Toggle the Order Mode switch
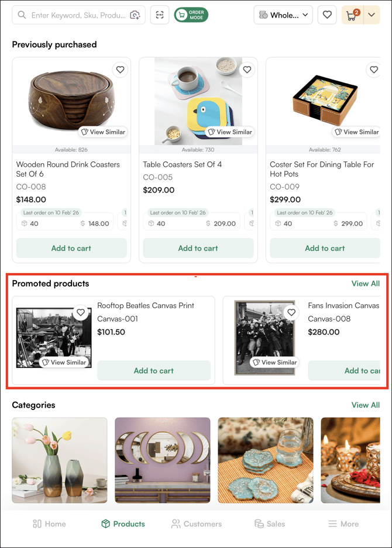The width and height of the screenshot is (392, 548). [191, 15]
